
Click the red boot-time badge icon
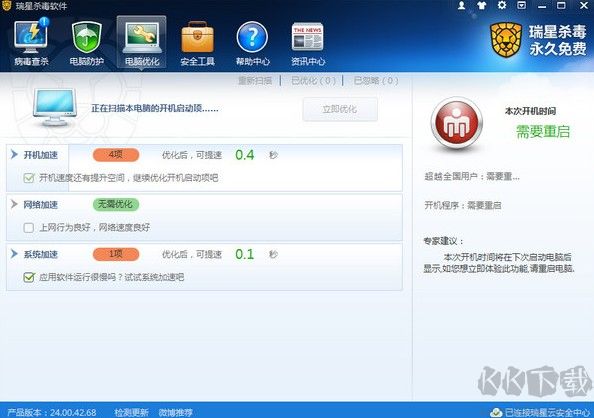point(456,123)
